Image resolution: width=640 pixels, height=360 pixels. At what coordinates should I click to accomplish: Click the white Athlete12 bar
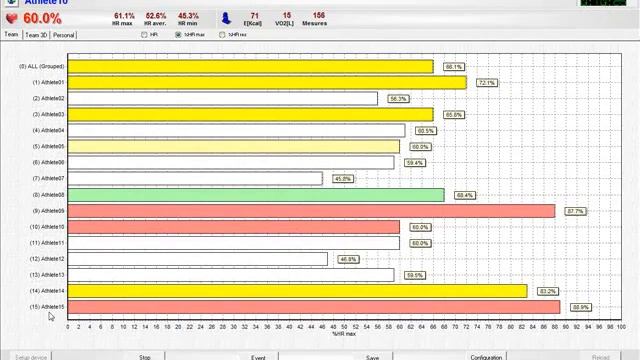point(198,259)
